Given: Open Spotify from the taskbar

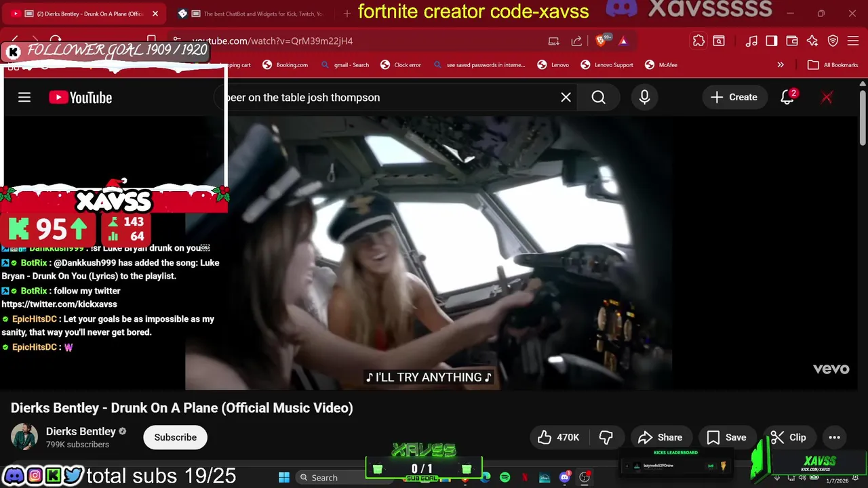Looking at the screenshot, I should [x=505, y=477].
